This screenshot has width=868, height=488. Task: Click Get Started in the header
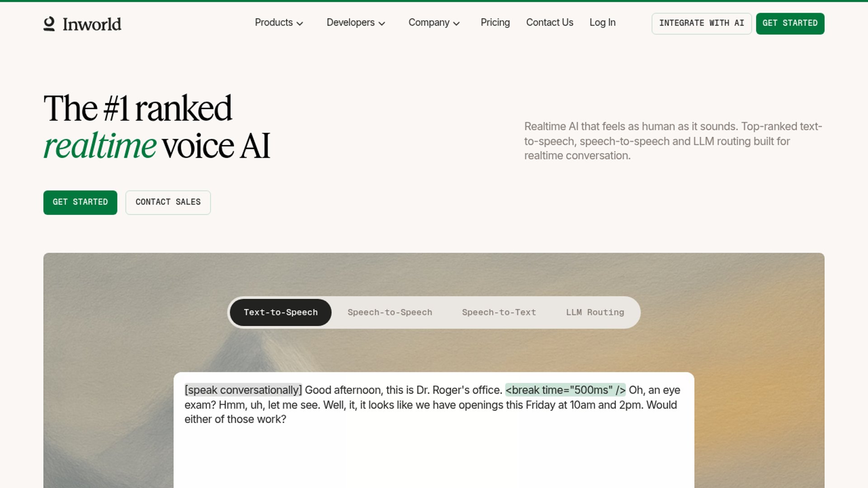tap(790, 23)
